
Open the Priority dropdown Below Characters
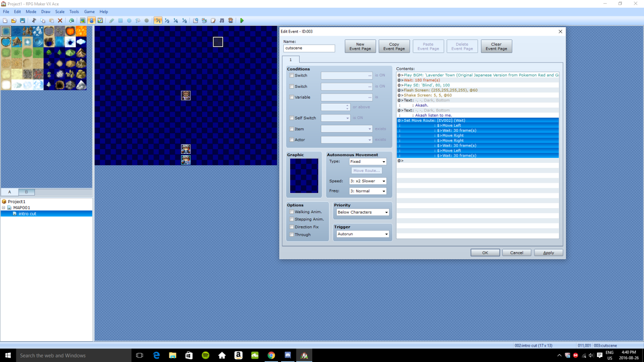(362, 212)
